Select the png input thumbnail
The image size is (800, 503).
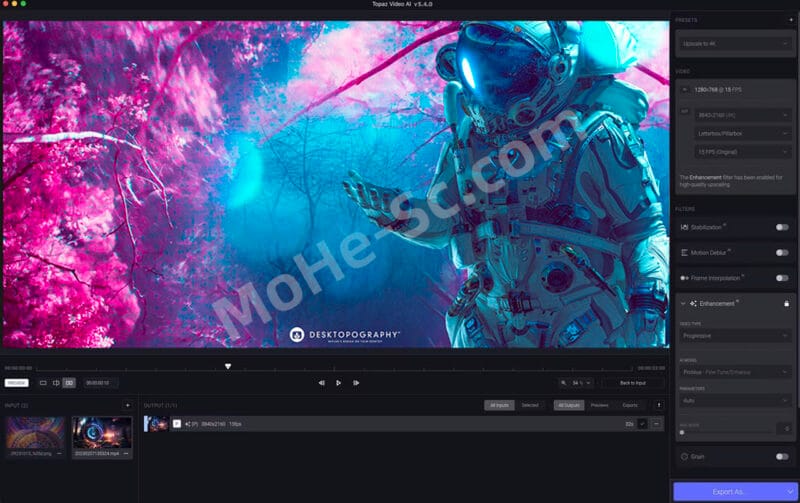click(x=35, y=433)
